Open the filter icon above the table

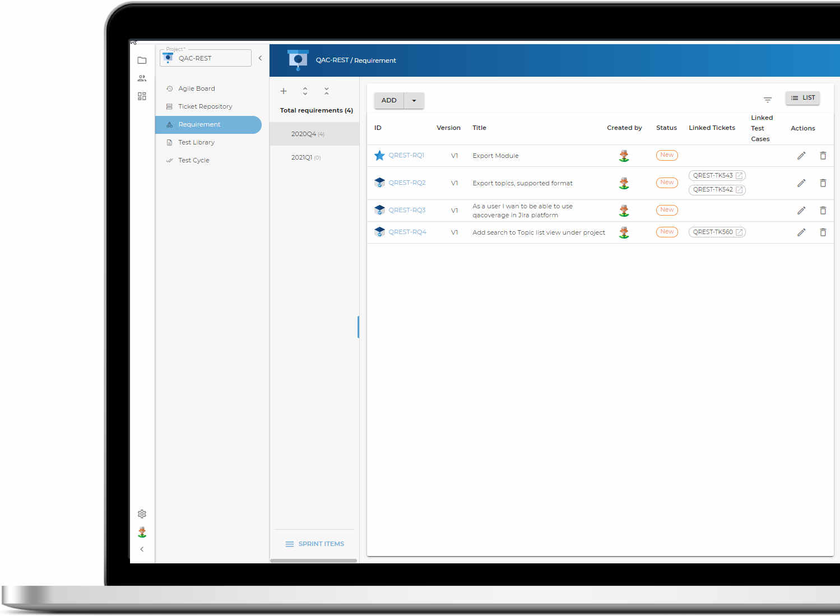tap(768, 100)
